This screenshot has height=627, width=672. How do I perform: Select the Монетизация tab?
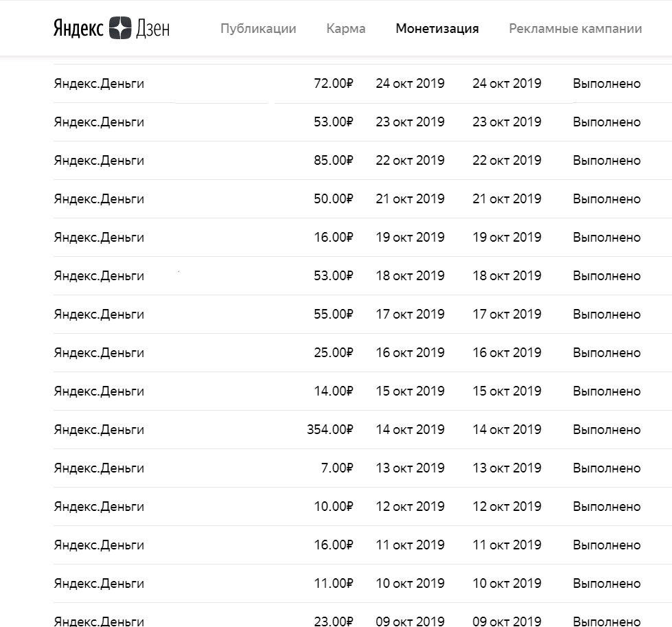437,29
